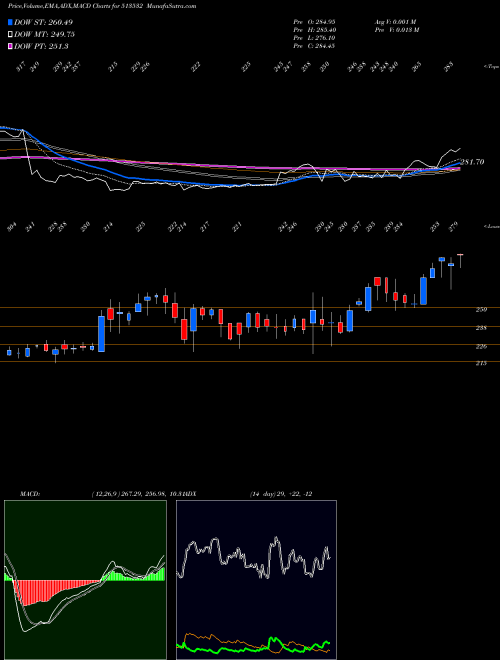Click the 259 price level label

pos(481,310)
